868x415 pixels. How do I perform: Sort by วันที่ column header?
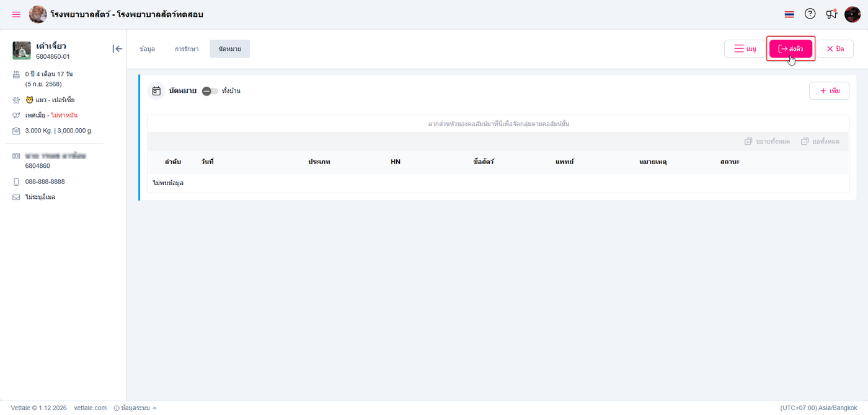pos(207,162)
